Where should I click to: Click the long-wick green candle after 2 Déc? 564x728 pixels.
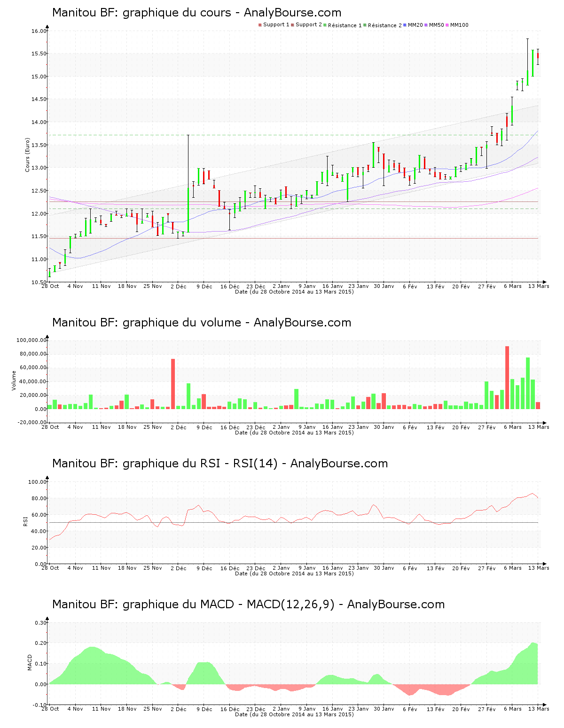tap(188, 210)
